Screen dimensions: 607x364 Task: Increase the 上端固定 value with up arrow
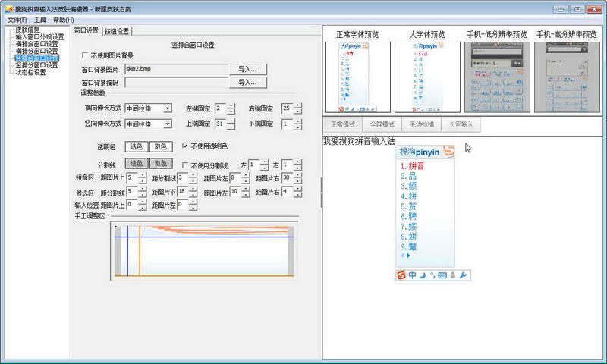(231, 121)
